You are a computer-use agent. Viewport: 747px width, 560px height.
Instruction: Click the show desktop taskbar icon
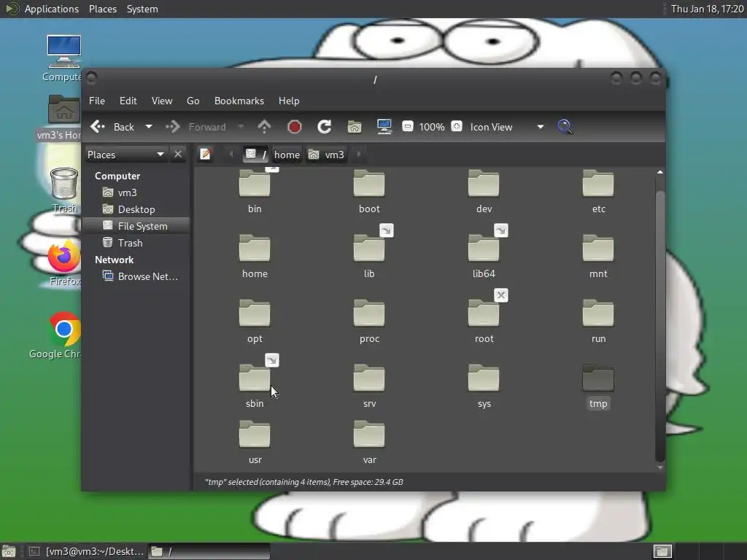click(9, 551)
